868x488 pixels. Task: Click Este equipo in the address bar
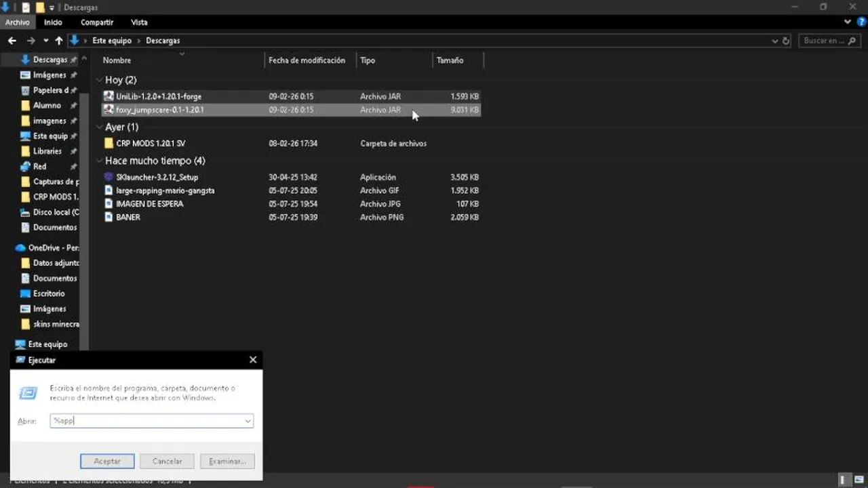coord(112,41)
